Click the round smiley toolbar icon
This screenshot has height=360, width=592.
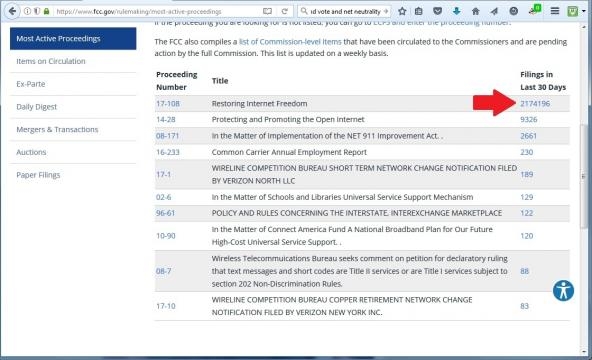point(513,11)
